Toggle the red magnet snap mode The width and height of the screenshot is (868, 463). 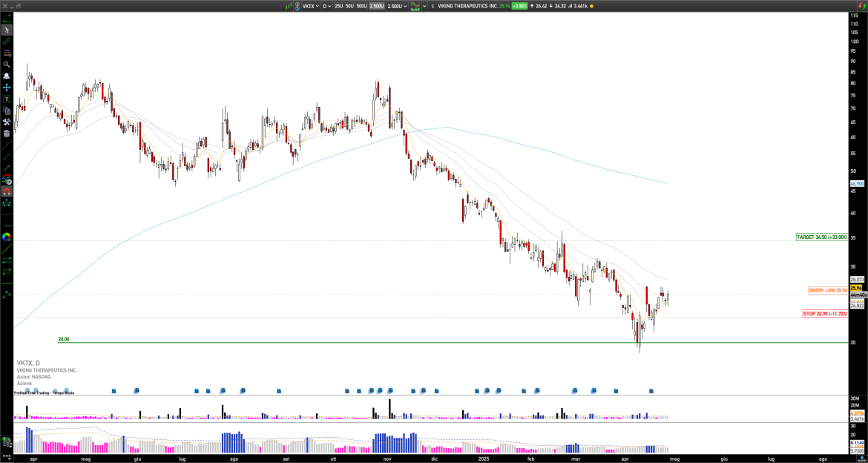tap(7, 191)
